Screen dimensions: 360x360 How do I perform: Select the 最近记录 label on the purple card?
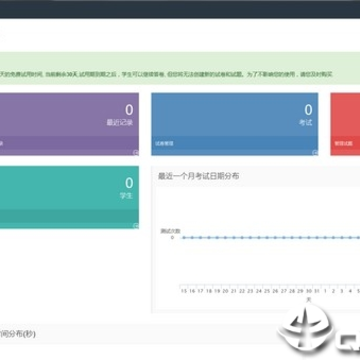pyautogui.click(x=120, y=122)
